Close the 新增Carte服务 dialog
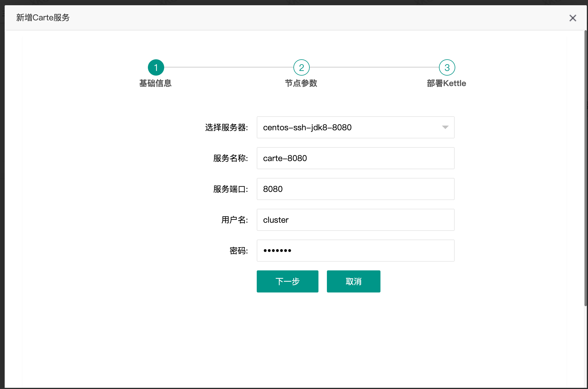The image size is (588, 389). pyautogui.click(x=573, y=18)
